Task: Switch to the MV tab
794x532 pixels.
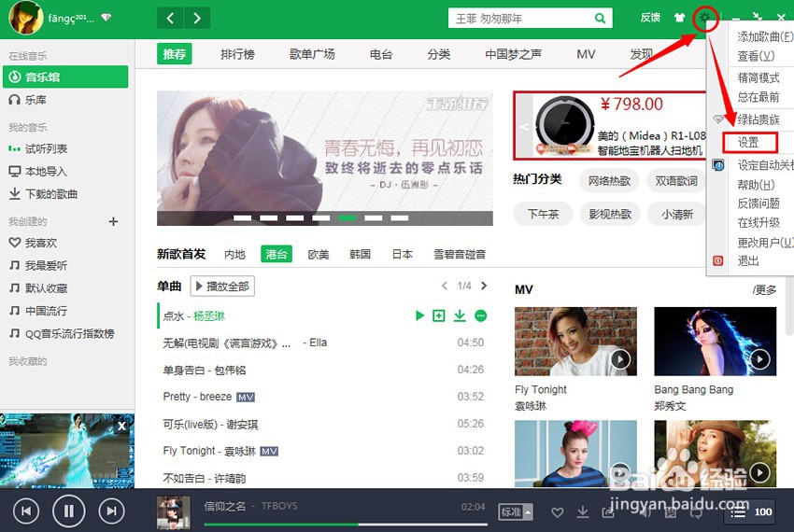Action: [x=586, y=54]
